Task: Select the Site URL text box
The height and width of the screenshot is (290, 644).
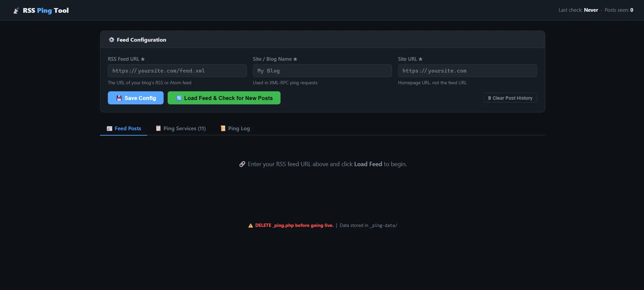Action: (x=467, y=71)
